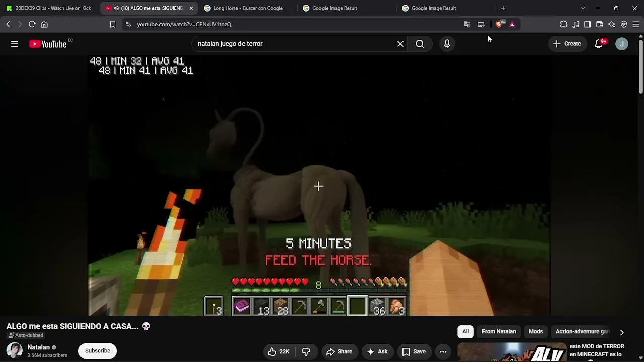Click the video player to pause
644x362 pixels.
(x=319, y=186)
